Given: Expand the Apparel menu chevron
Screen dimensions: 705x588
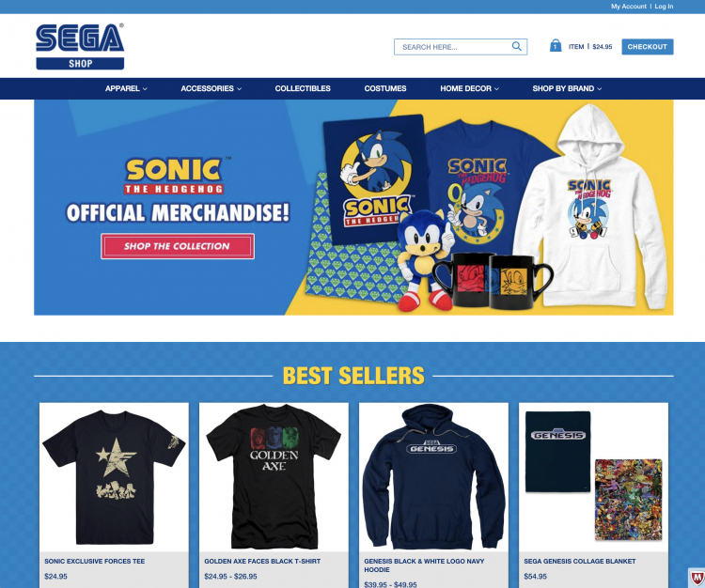Looking at the screenshot, I should pos(145,89).
